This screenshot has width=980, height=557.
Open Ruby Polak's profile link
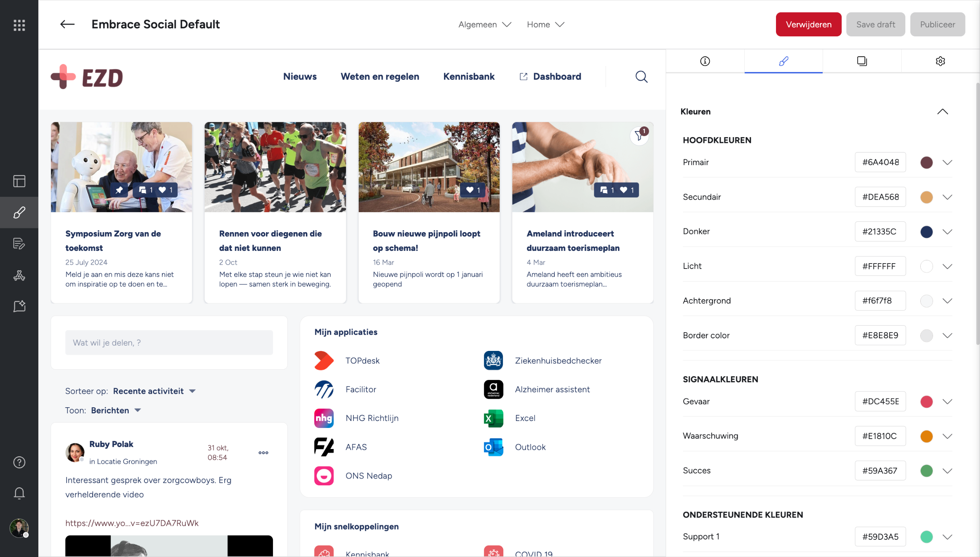(111, 444)
